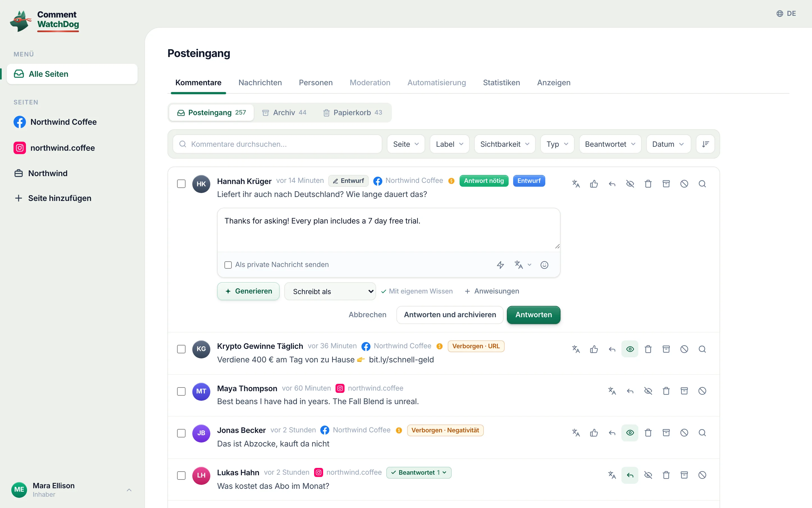This screenshot has height=508, width=812.
Task: Archive Hannah Krüger's comment
Action: [666, 184]
